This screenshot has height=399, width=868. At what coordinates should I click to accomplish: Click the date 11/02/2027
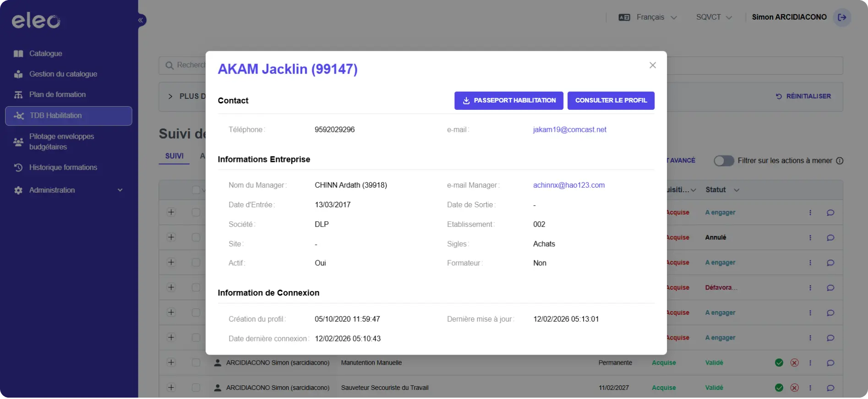coord(614,388)
